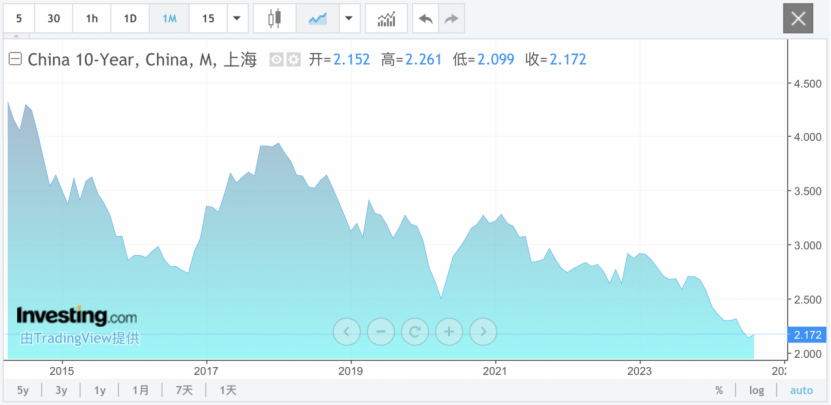Open the Investing.com logo link

76,316
